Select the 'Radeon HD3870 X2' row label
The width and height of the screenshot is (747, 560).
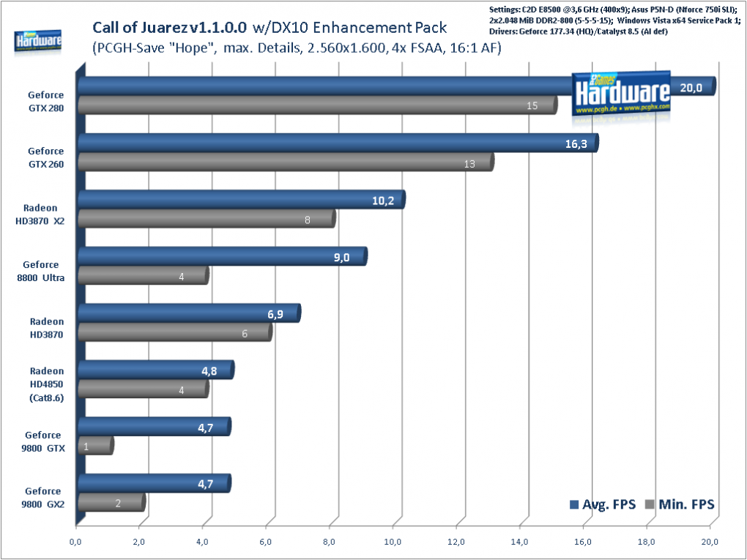tap(40, 214)
